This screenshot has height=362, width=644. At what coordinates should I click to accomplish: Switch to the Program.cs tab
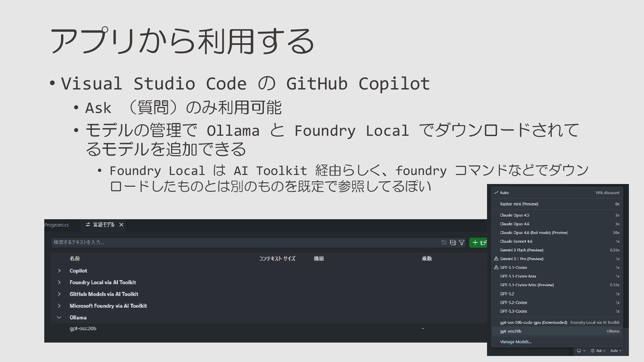pyautogui.click(x=57, y=225)
